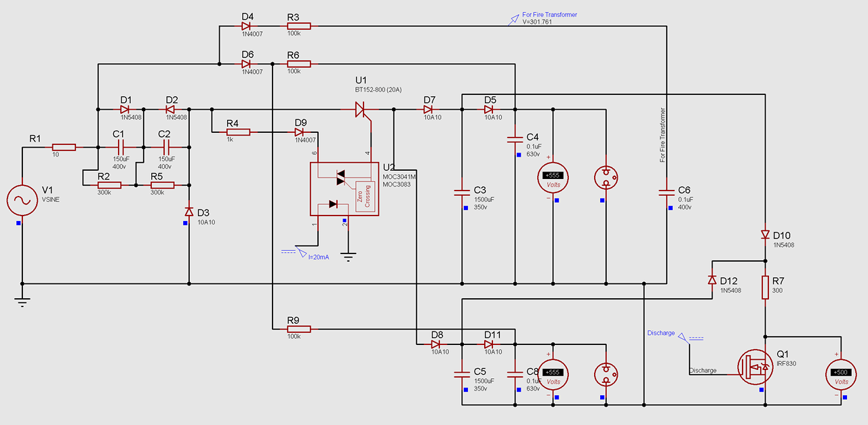Select the V1 sine voltage source symbol
This screenshot has width=868, height=425.
pyautogui.click(x=22, y=201)
